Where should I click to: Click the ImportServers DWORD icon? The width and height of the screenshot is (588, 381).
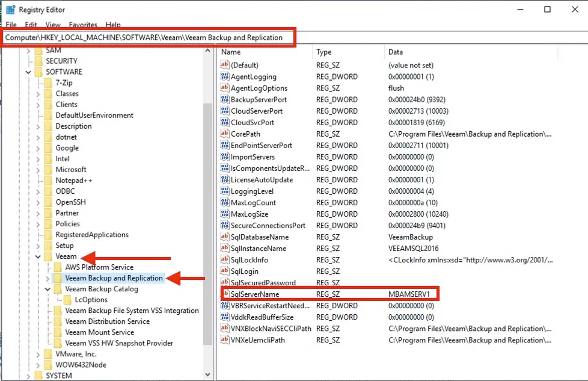point(225,156)
